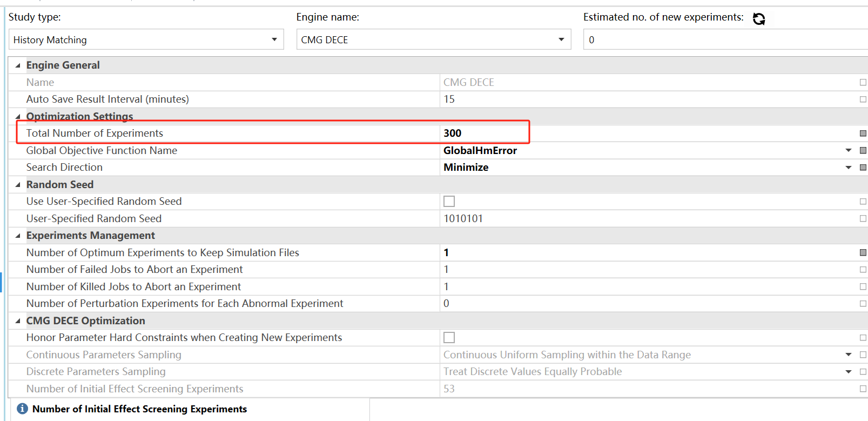Click marker square on User-Specified Random Seed row
This screenshot has width=868, height=421.
(x=863, y=219)
